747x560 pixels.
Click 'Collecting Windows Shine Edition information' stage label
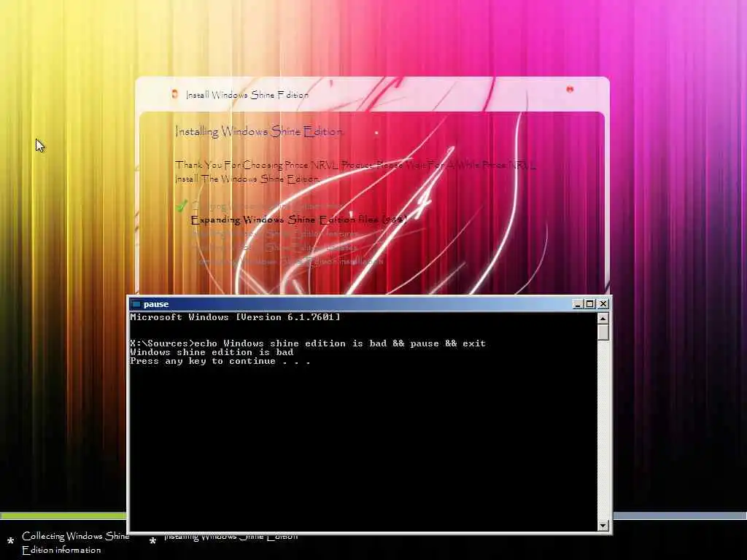pos(75,542)
